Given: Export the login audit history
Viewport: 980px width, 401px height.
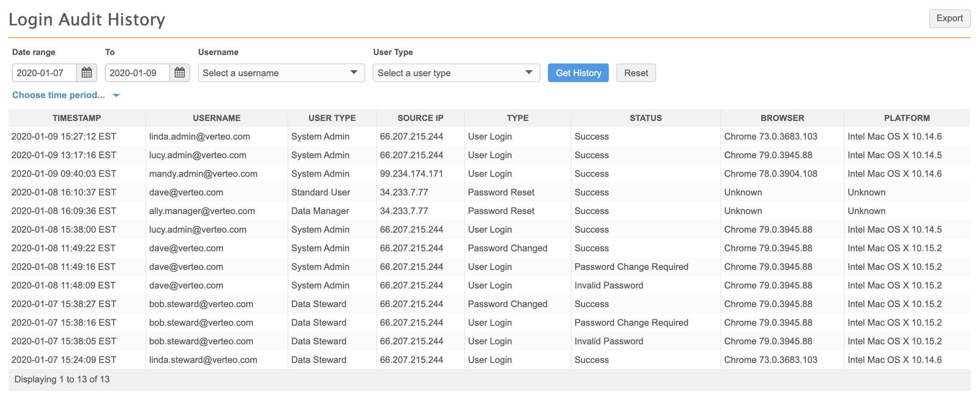Looking at the screenshot, I should pyautogui.click(x=949, y=18).
